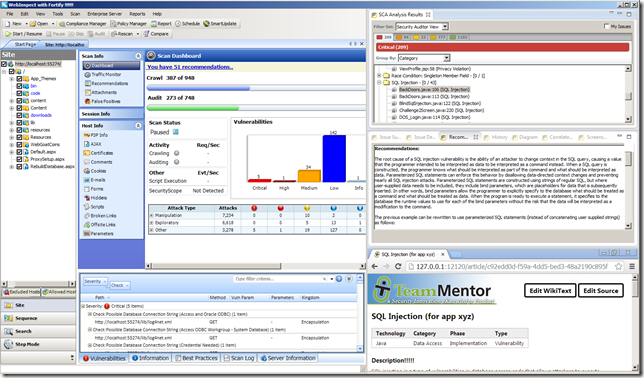Open the Filter Set dropdown
Viewport: 644px width, 378px height.
click(445, 26)
